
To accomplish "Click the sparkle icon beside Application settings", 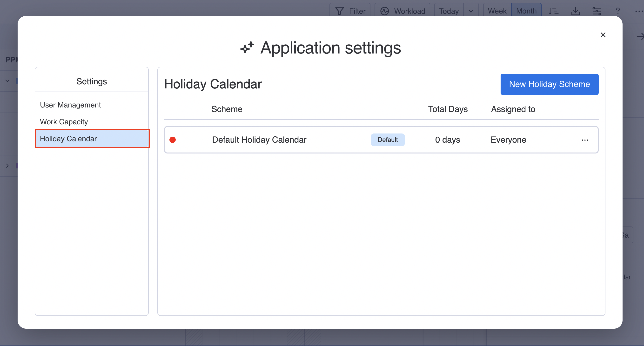I will point(247,47).
